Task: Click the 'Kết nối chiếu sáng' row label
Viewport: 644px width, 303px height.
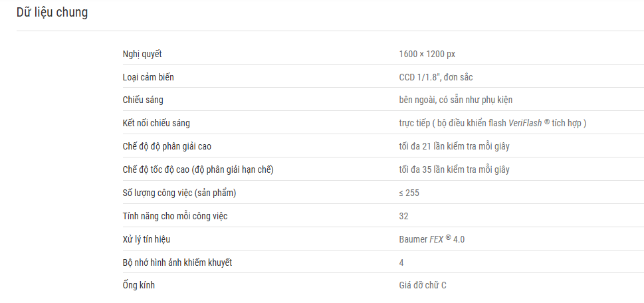Action: point(156,123)
